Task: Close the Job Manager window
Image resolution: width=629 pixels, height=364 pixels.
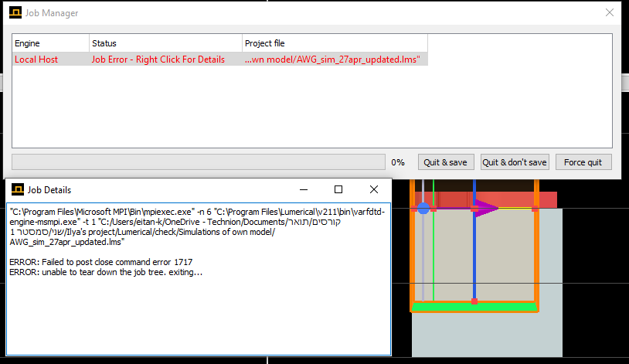Action: 610,13
